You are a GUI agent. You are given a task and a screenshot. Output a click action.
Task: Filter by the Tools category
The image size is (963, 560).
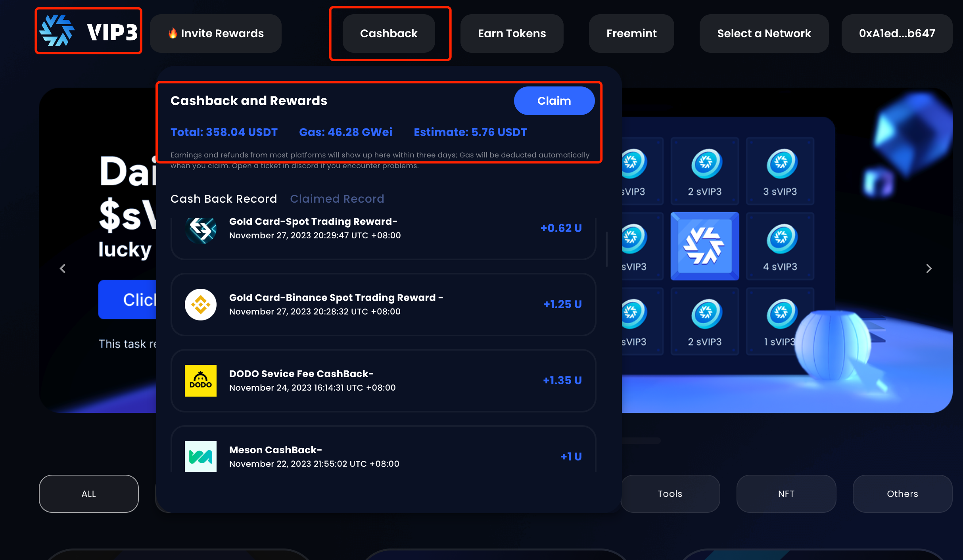[x=669, y=494]
